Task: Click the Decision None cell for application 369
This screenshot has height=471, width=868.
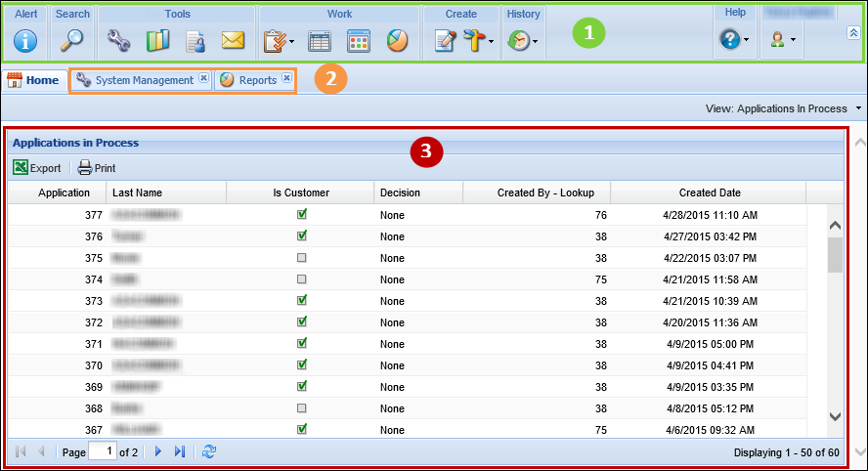Action: 418,387
